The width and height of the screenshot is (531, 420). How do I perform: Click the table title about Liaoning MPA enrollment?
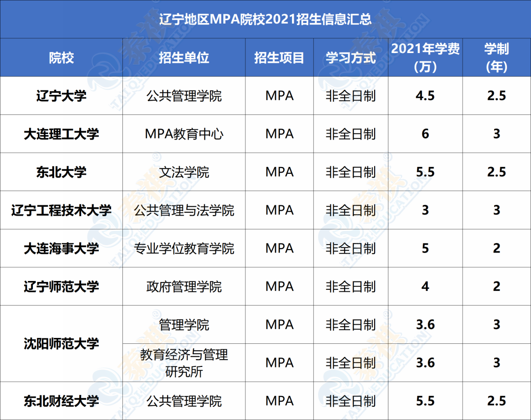(x=265, y=20)
